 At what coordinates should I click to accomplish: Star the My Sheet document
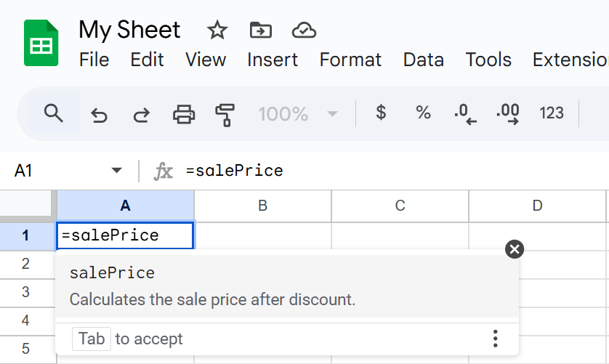pyautogui.click(x=217, y=31)
